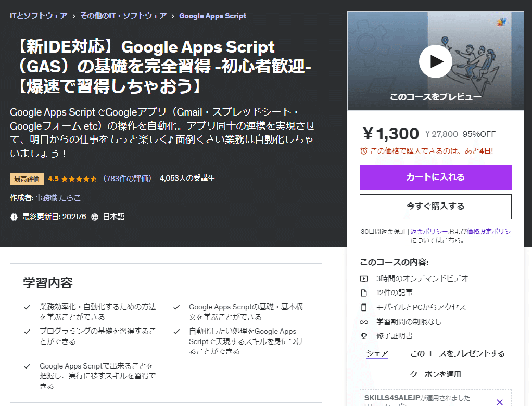Screen dimensions: 532x406
Task: Play the course preview video
Action: click(435, 61)
